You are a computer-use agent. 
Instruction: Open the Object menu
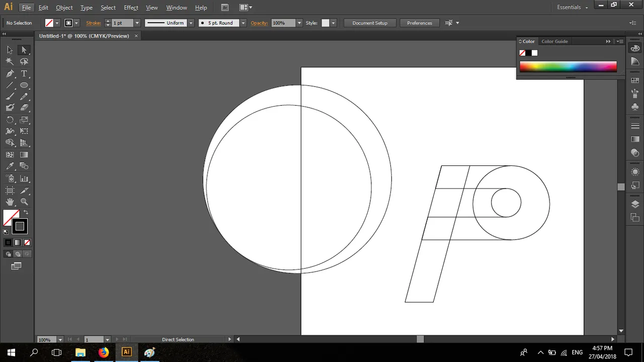point(64,8)
